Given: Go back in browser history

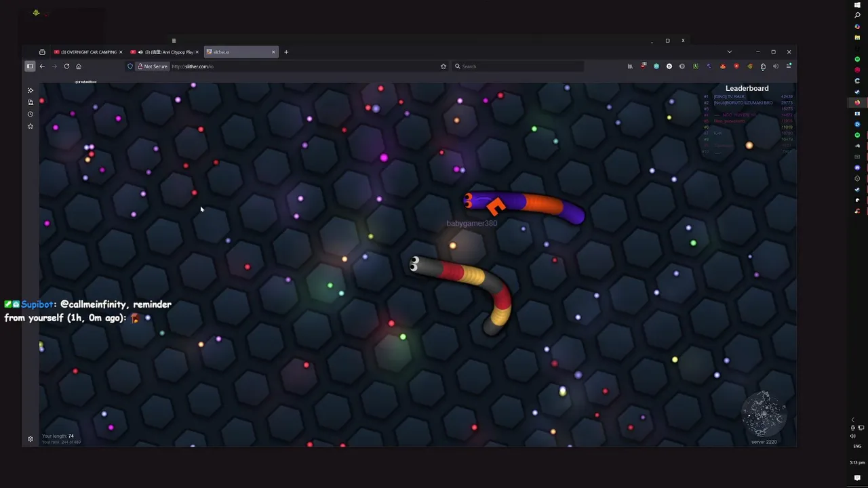Looking at the screenshot, I should pyautogui.click(x=42, y=66).
